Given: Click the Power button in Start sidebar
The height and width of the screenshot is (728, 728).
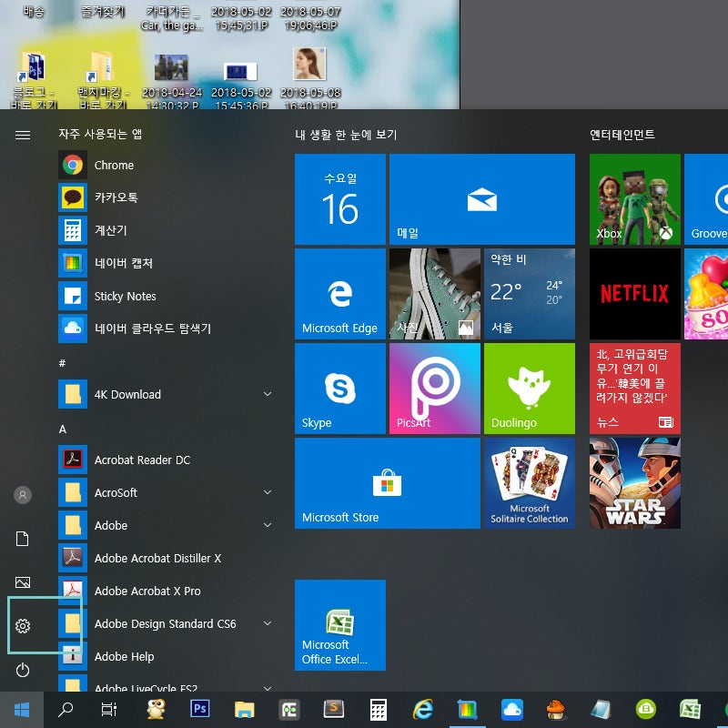Looking at the screenshot, I should pos(23,670).
